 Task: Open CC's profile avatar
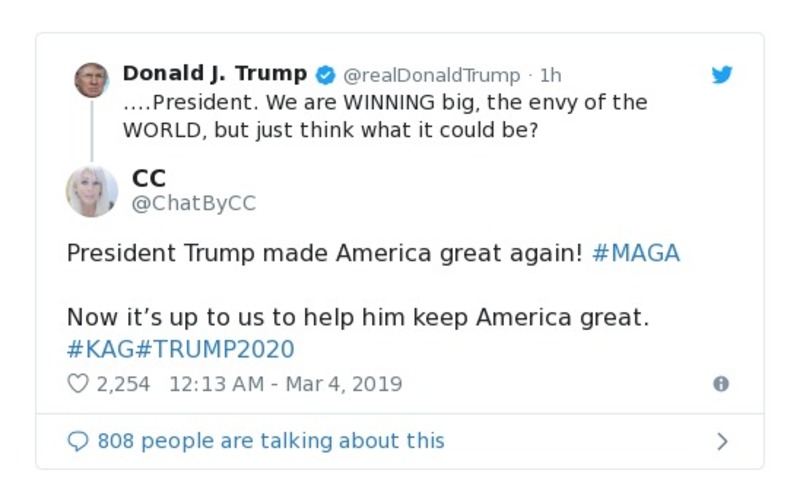click(92, 190)
